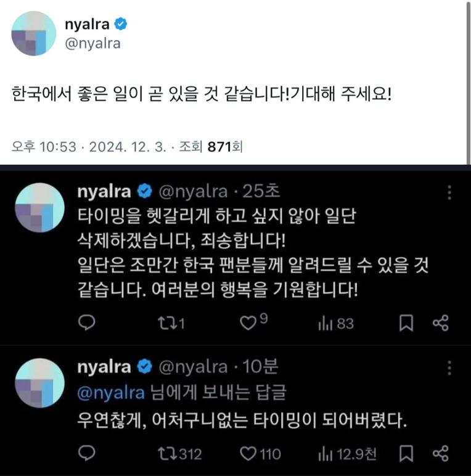Bookmark the 10분 reply tweet
471x476 pixels.
(406, 454)
